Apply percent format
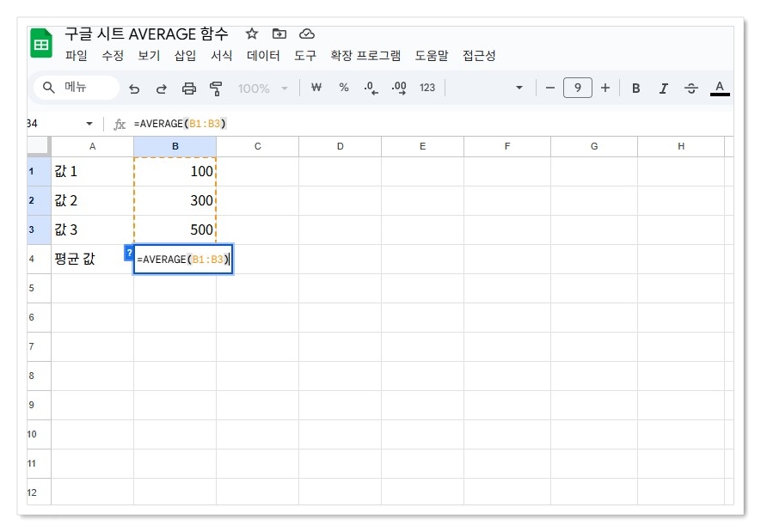 [x=344, y=88]
